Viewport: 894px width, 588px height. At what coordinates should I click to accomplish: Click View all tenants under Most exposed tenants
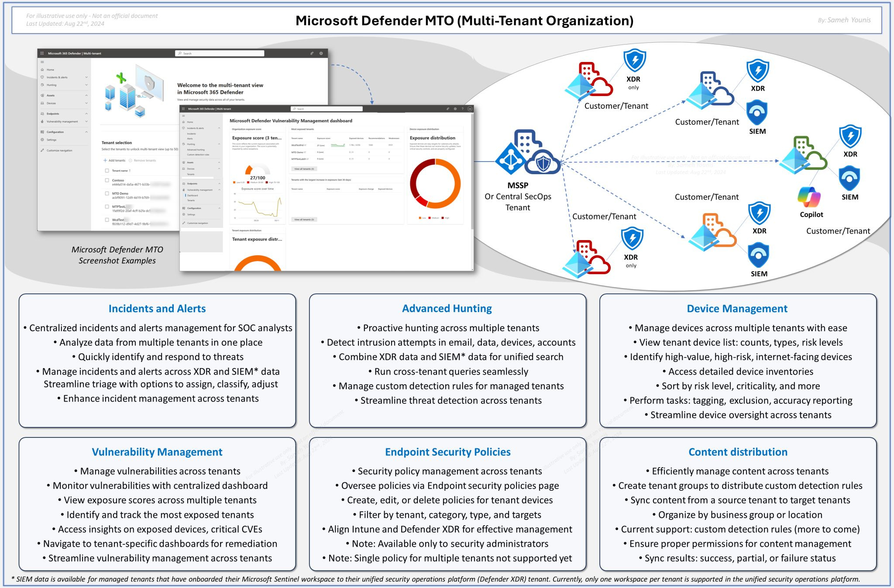(x=304, y=168)
